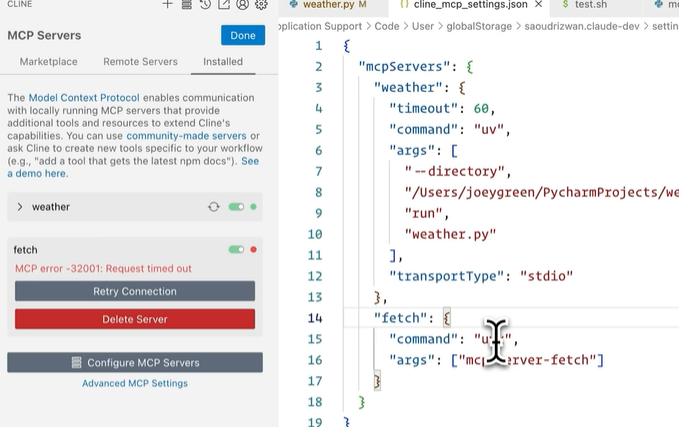This screenshot has width=679, height=427.
Task: Click the weather server name label
Action: tap(51, 207)
